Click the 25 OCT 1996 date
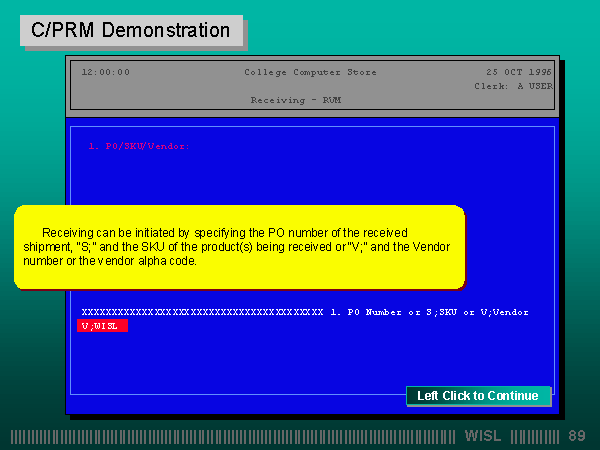 point(518,72)
